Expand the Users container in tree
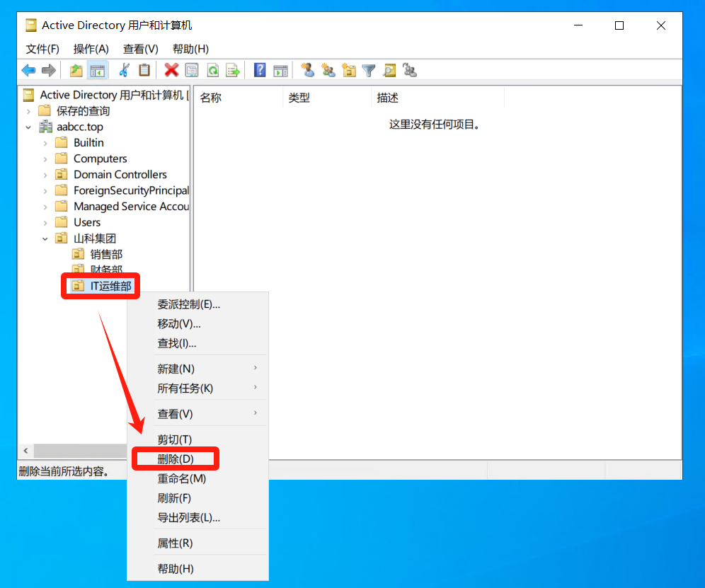The height and width of the screenshot is (588, 705). [x=45, y=223]
